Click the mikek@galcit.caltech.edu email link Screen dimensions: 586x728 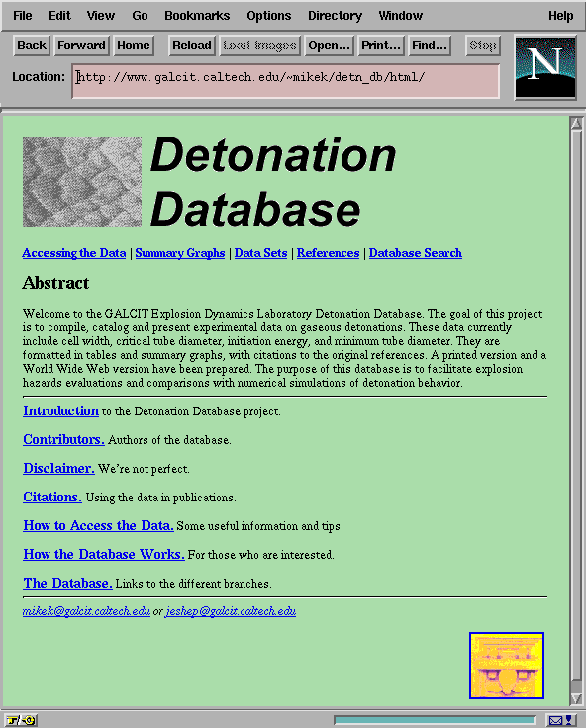(86, 611)
